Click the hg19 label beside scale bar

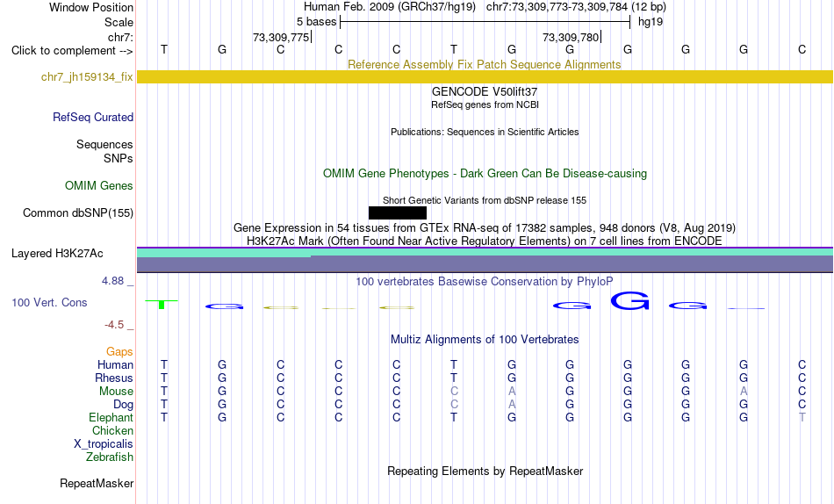point(651,22)
